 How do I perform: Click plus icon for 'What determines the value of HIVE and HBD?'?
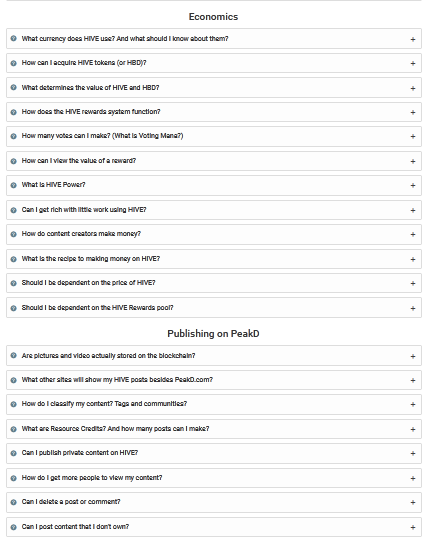pos(413,88)
